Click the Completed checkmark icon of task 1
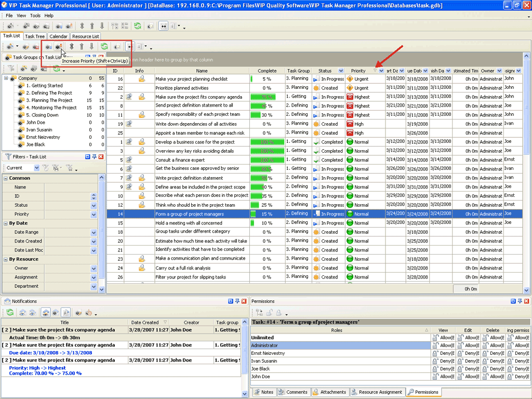 point(316,142)
